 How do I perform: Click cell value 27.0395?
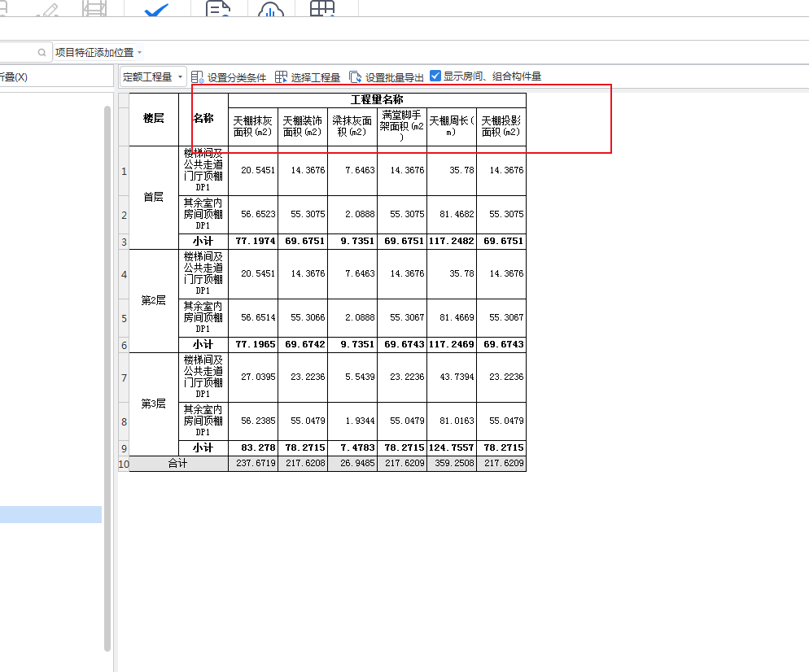253,377
